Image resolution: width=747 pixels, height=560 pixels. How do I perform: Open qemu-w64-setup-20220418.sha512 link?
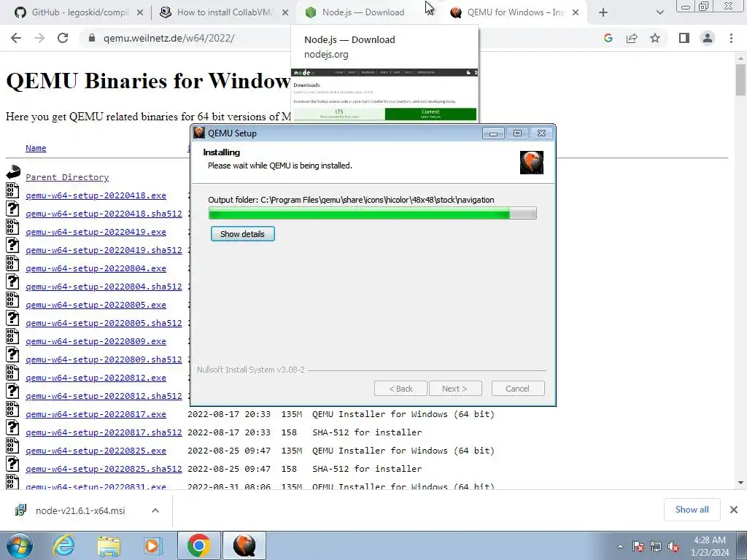104,214
